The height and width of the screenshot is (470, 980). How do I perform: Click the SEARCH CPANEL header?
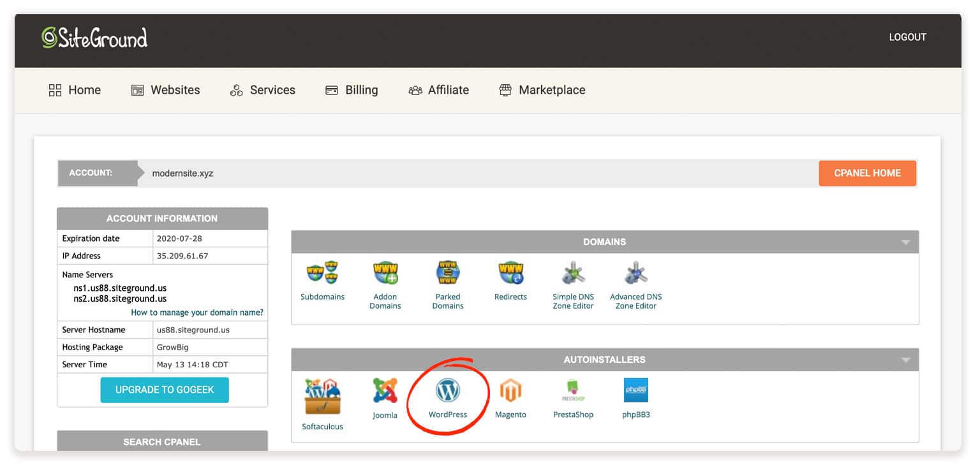(x=162, y=441)
